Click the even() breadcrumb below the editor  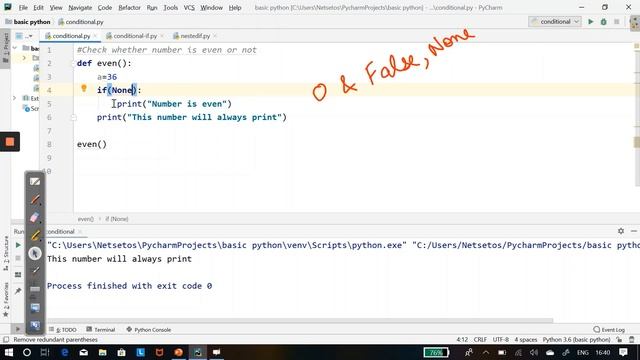pyautogui.click(x=85, y=219)
